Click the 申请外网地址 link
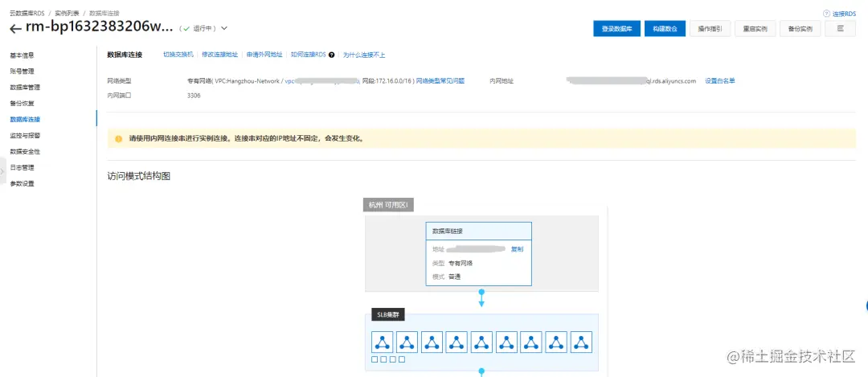The width and height of the screenshot is (868, 377). (264, 55)
